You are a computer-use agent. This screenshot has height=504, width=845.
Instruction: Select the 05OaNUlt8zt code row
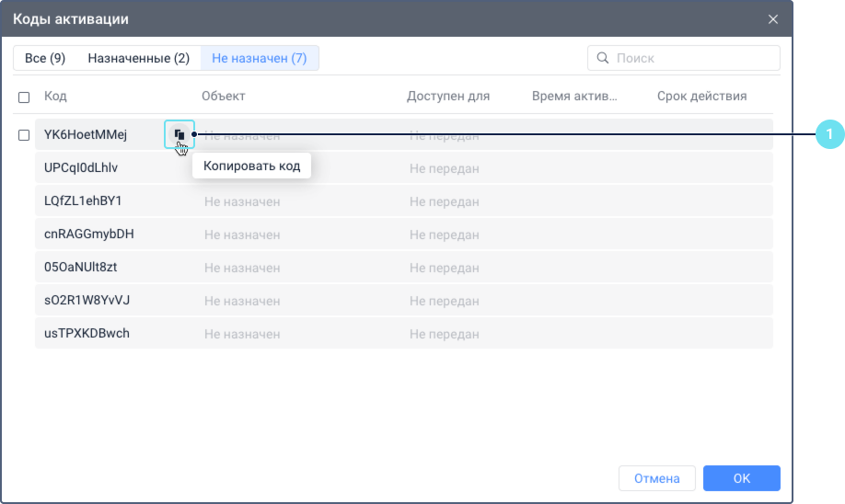404,267
